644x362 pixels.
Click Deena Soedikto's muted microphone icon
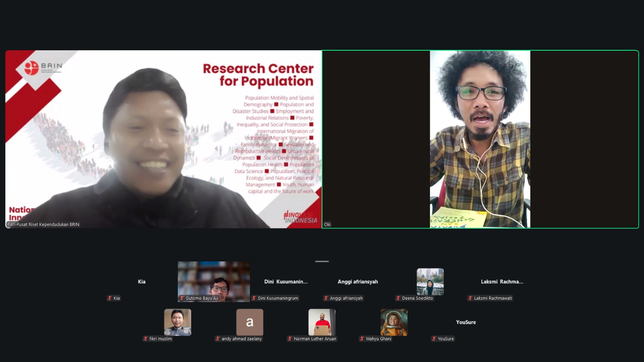tap(398, 298)
